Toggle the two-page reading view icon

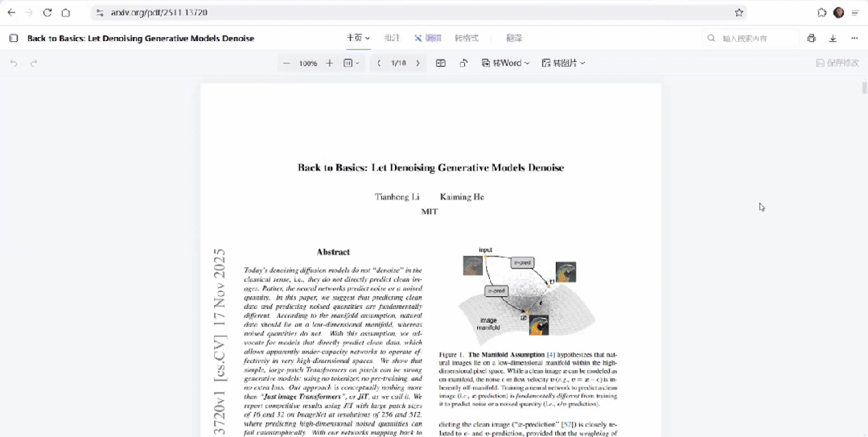(440, 63)
